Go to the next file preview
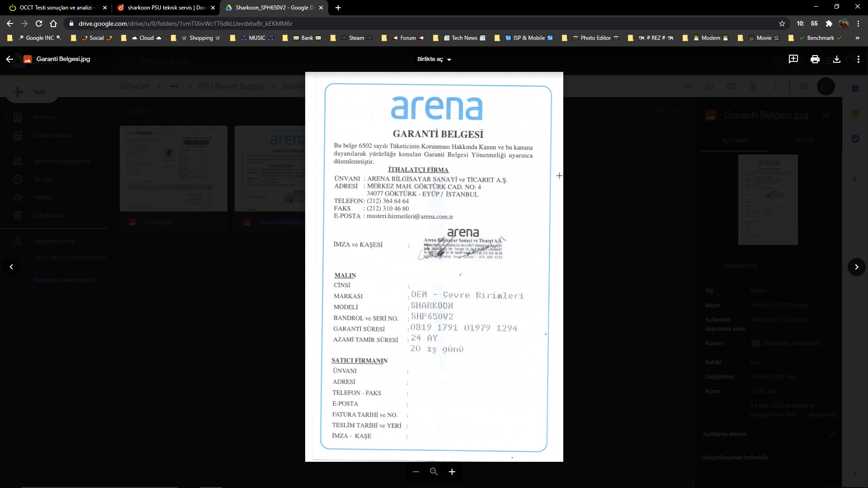The height and width of the screenshot is (488, 868). (856, 267)
